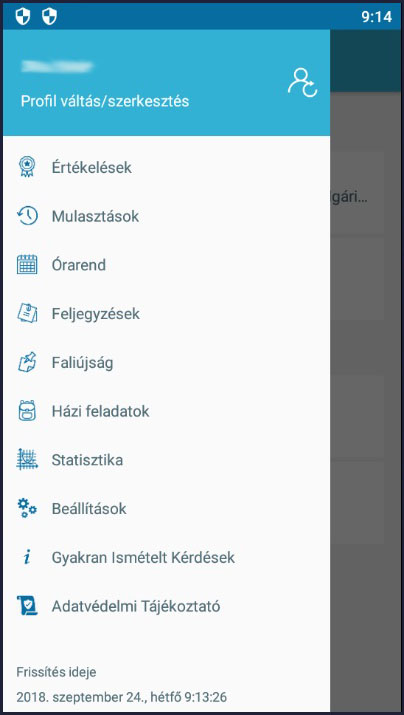Select Mulasztások from the drawer
The height and width of the screenshot is (715, 404).
[x=166, y=216]
